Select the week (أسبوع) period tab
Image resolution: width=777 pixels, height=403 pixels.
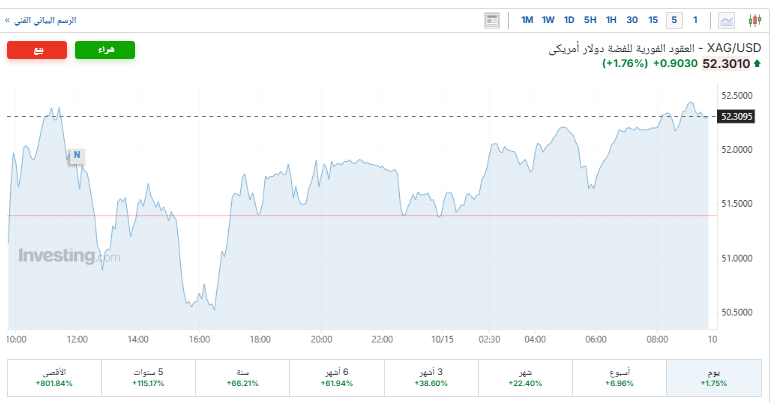point(620,377)
